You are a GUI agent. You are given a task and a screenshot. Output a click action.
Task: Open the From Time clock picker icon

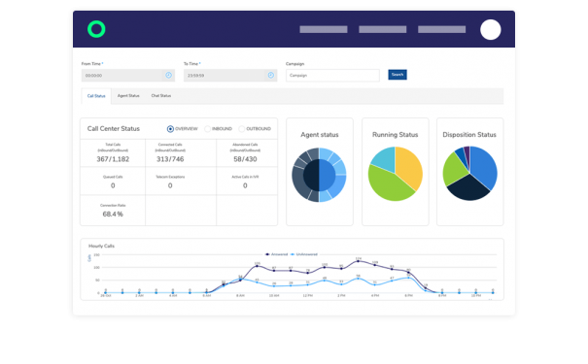coord(169,76)
